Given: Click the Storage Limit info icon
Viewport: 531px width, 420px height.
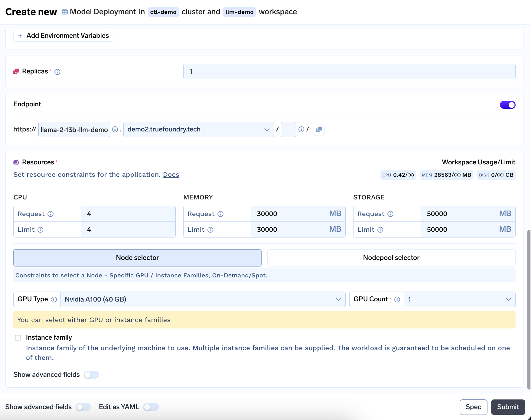Looking at the screenshot, I should point(380,230).
